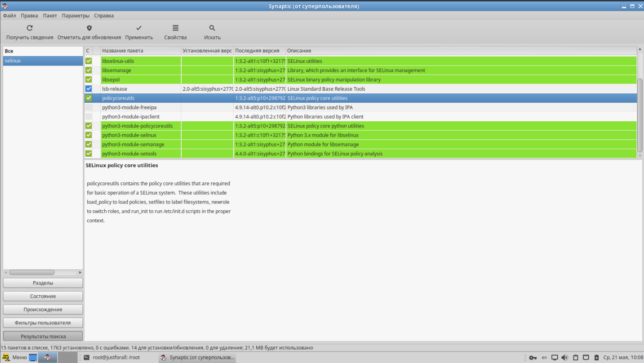The image size is (644, 363).
Task: Open the Параметры menu
Action: point(75,15)
